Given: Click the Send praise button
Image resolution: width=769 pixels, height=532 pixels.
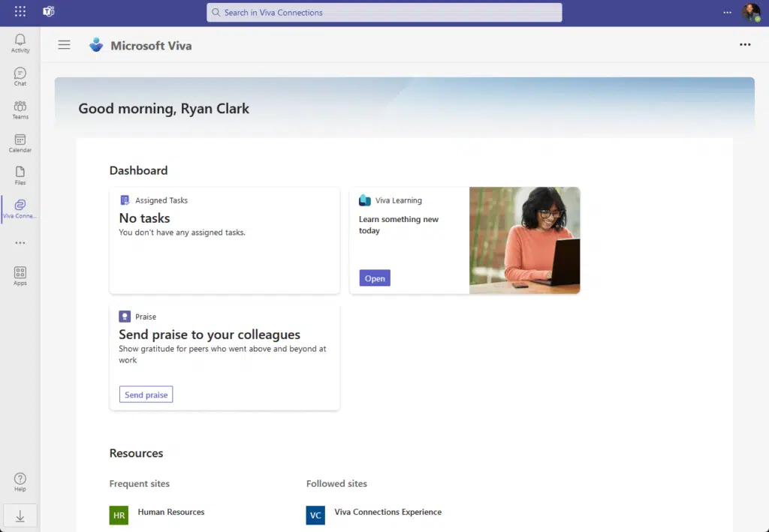Looking at the screenshot, I should point(146,395).
